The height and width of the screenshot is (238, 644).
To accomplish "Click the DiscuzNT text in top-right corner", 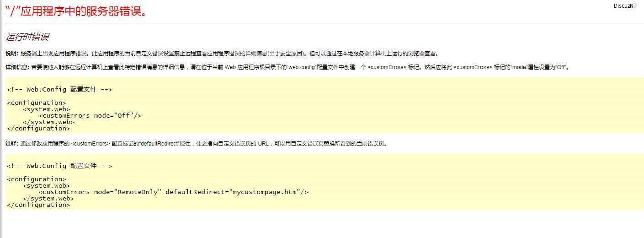I will point(625,6).
